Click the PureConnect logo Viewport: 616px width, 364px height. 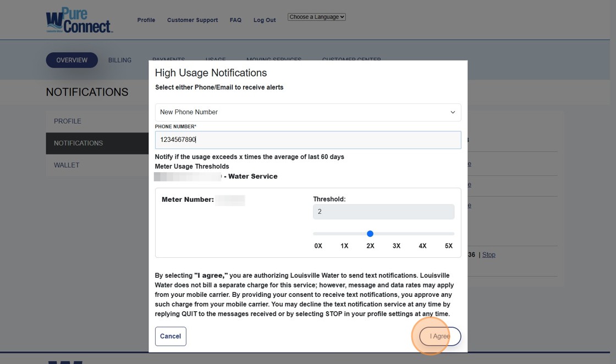pyautogui.click(x=79, y=20)
